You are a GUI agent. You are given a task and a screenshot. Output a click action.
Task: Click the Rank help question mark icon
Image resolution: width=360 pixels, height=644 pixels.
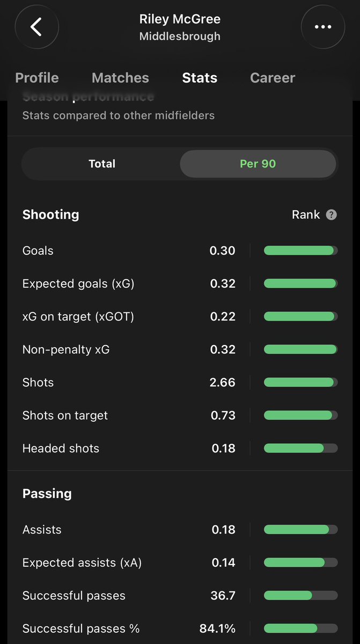pyautogui.click(x=332, y=215)
